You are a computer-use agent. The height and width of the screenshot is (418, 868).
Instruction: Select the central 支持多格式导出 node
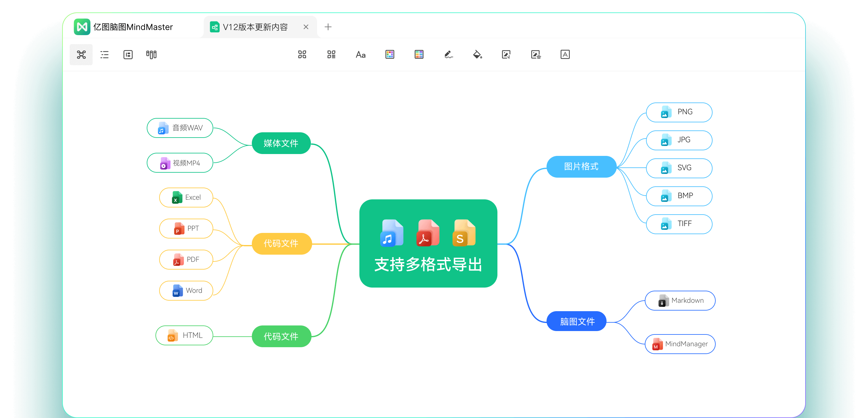(428, 243)
